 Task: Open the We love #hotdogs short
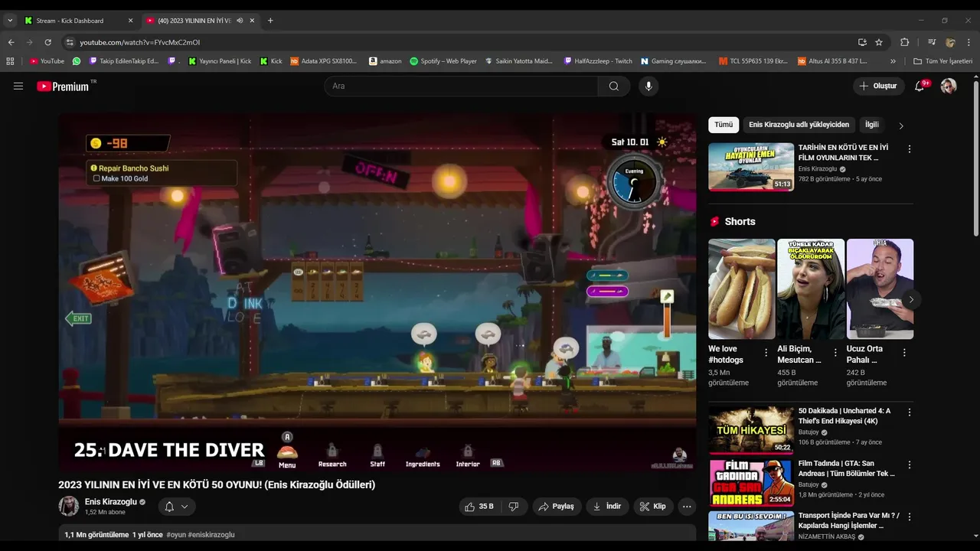pyautogui.click(x=741, y=289)
